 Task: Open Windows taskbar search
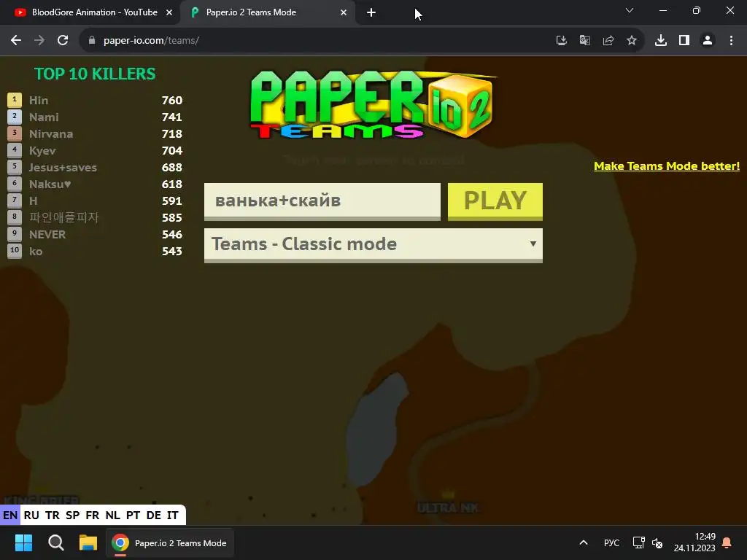tap(55, 542)
